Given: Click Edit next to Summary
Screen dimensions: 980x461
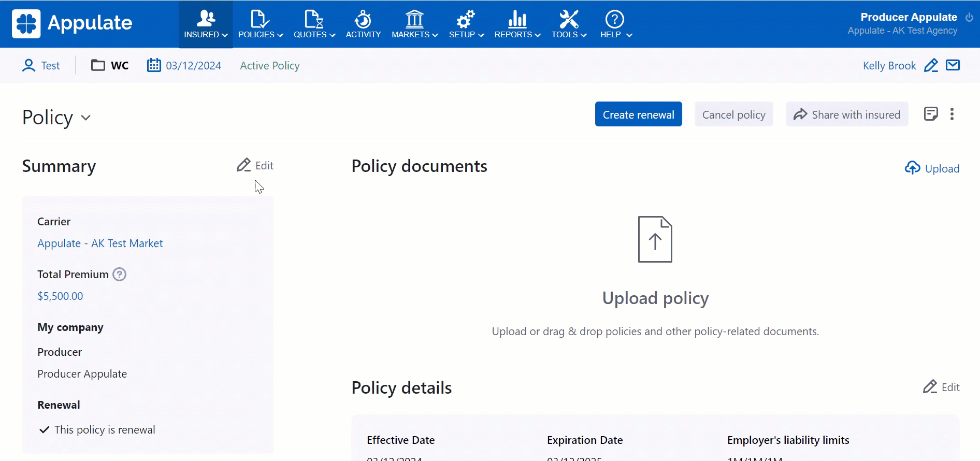Looking at the screenshot, I should point(255,166).
